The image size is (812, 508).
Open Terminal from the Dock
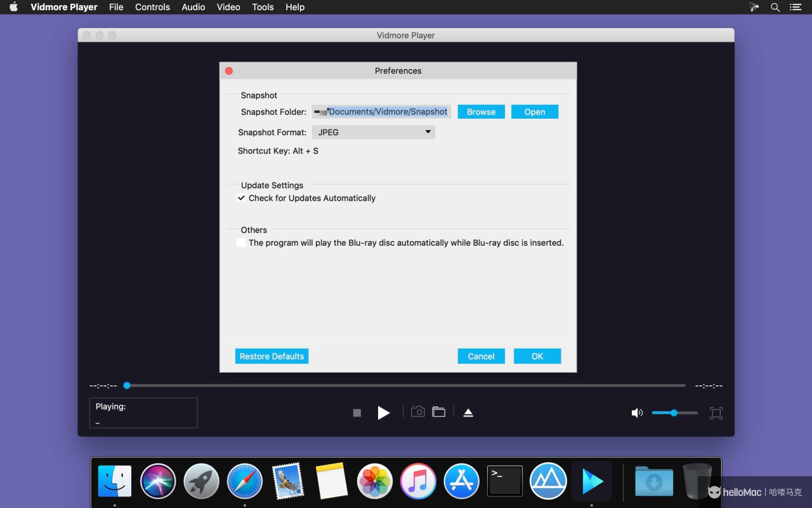tap(505, 481)
